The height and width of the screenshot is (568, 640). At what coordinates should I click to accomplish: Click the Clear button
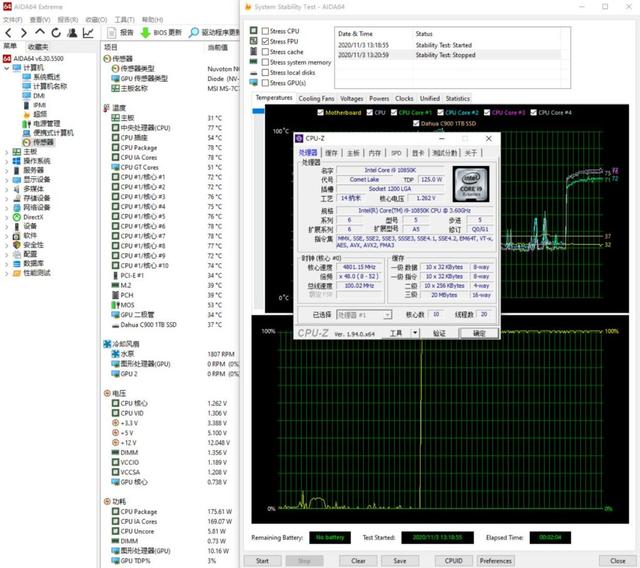(358, 561)
